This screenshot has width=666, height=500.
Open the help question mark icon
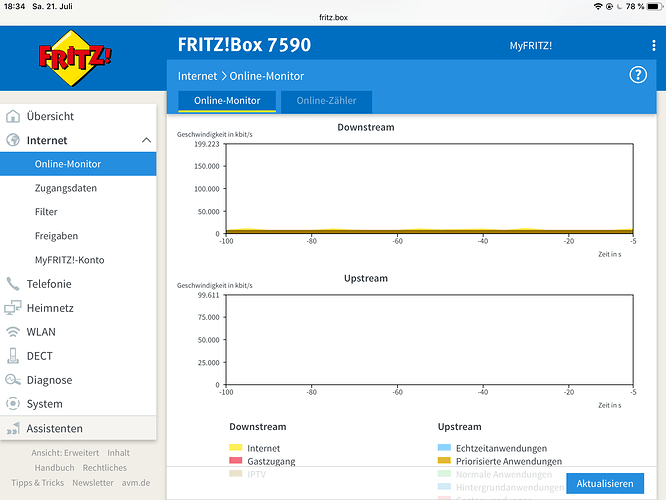tap(638, 75)
